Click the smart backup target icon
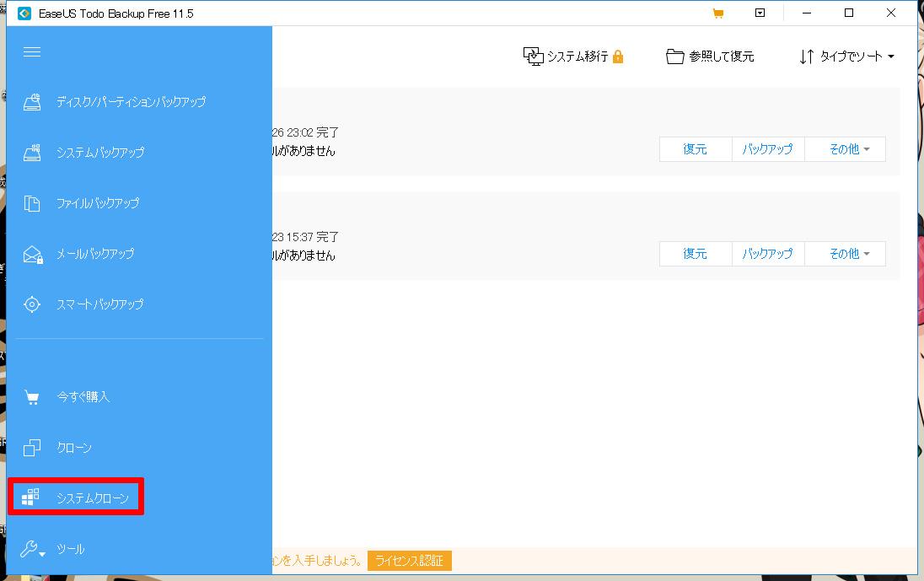This screenshot has width=924, height=581. (x=32, y=304)
